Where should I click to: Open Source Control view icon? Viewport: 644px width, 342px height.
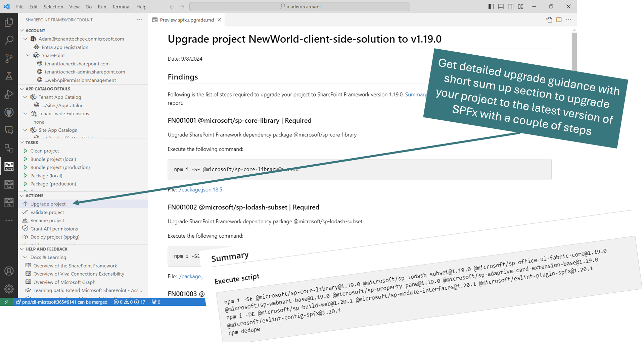9,58
